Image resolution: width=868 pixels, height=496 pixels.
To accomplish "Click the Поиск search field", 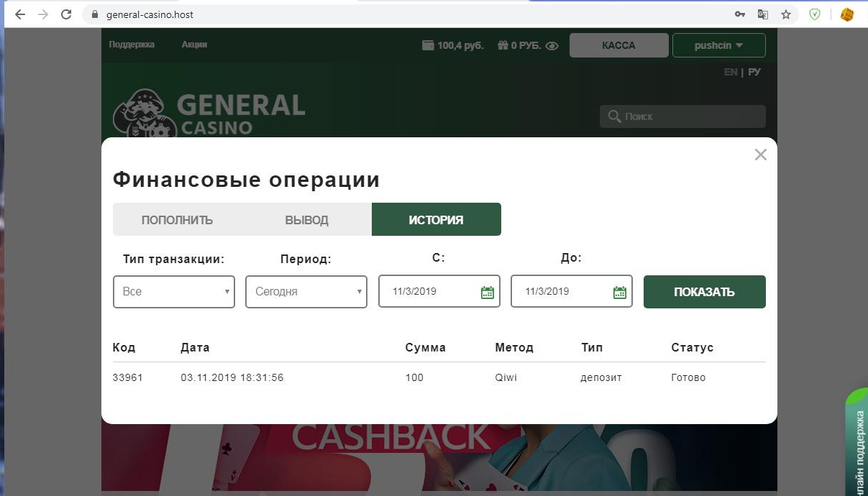I will coord(682,116).
